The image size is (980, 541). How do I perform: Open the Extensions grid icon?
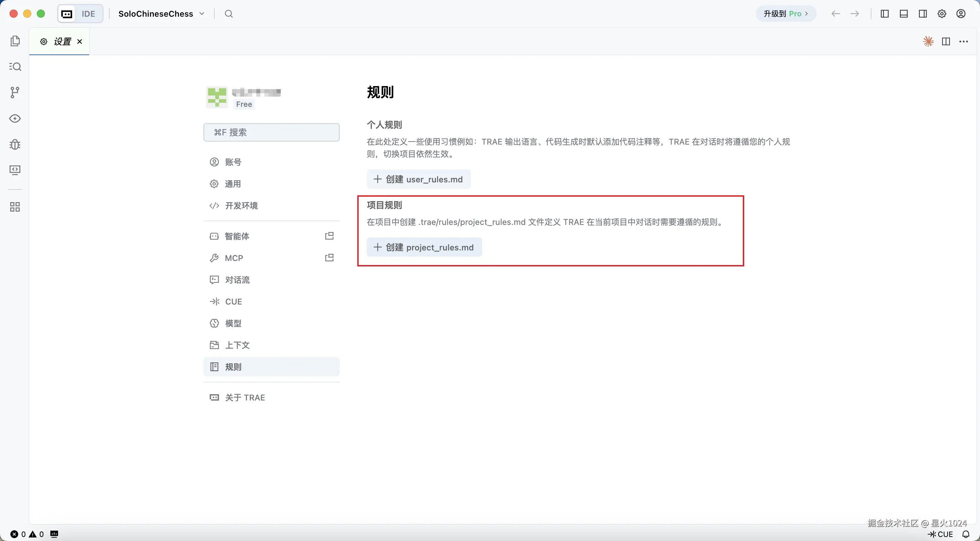(15, 207)
